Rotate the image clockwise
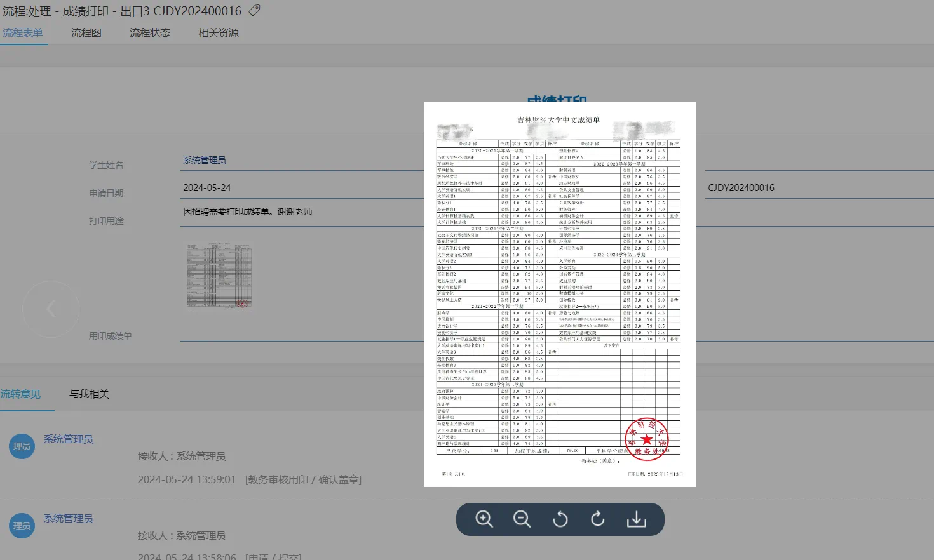The width and height of the screenshot is (934, 560). 598,519
